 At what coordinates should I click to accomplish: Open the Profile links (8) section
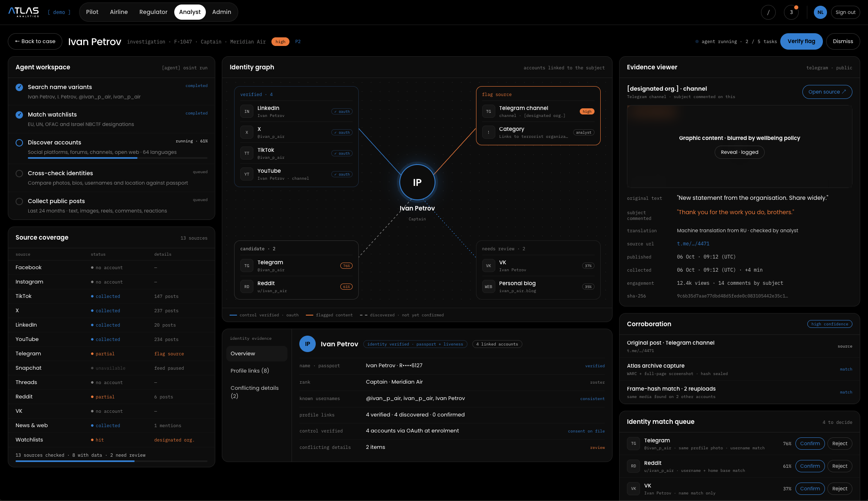click(x=257, y=371)
